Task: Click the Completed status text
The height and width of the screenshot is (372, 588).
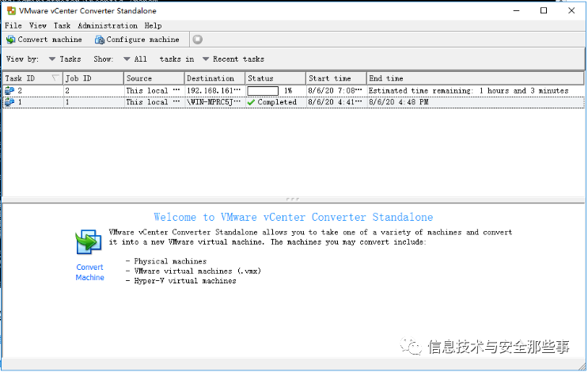Action: 277,102
